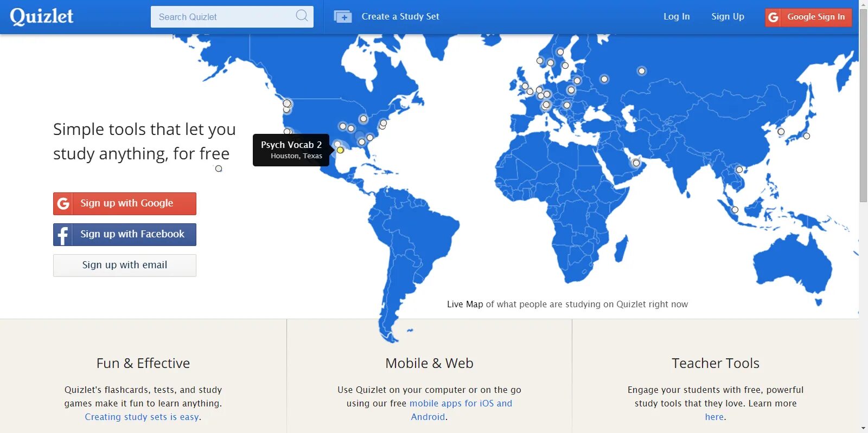Click the Mobile & Web heading

tap(429, 363)
